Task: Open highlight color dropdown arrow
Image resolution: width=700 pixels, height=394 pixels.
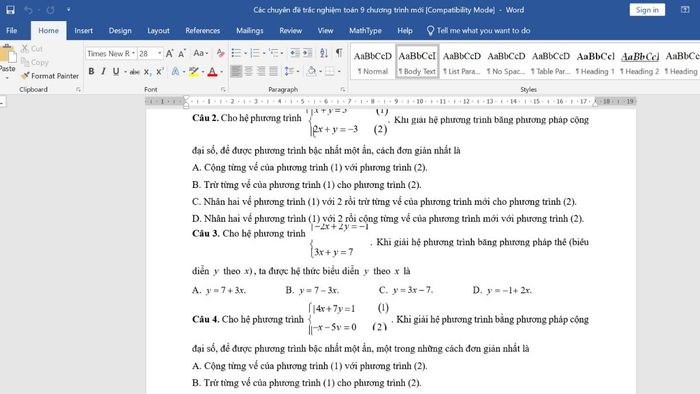Action: tap(203, 71)
